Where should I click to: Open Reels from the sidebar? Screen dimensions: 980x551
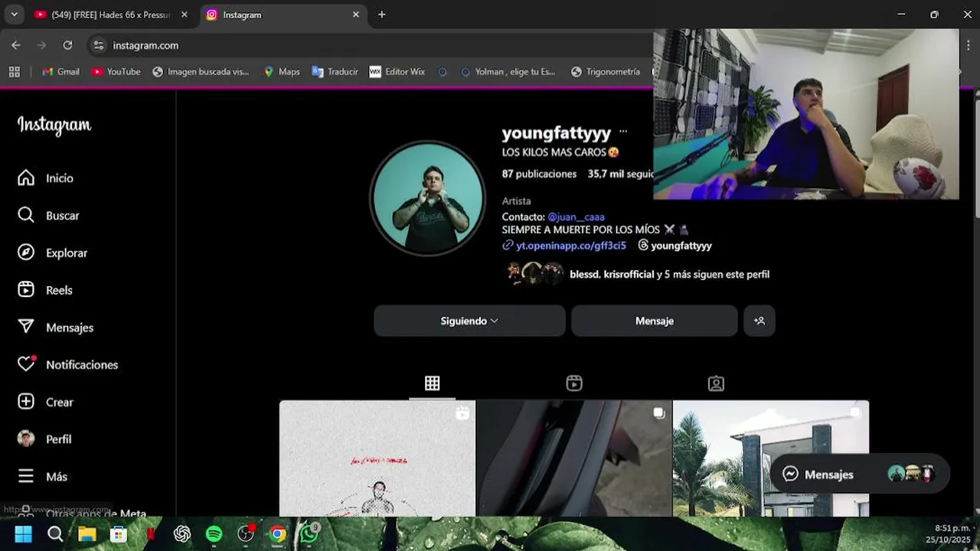coord(45,290)
